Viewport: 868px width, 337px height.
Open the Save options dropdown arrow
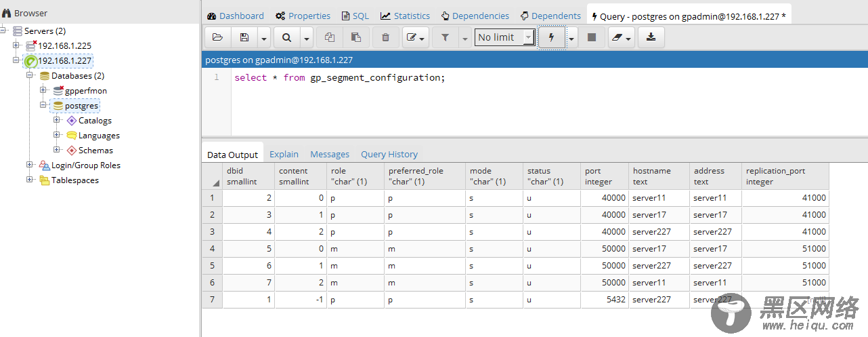coord(263,37)
